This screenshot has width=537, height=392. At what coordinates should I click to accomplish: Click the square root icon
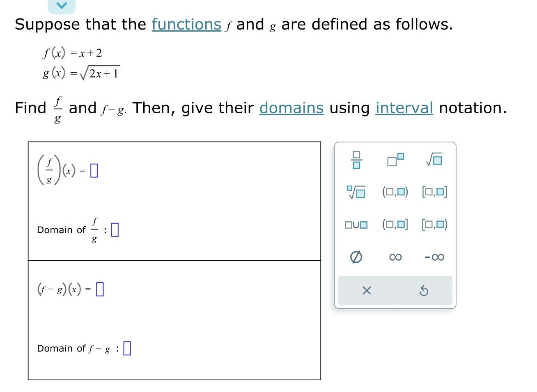click(x=434, y=160)
